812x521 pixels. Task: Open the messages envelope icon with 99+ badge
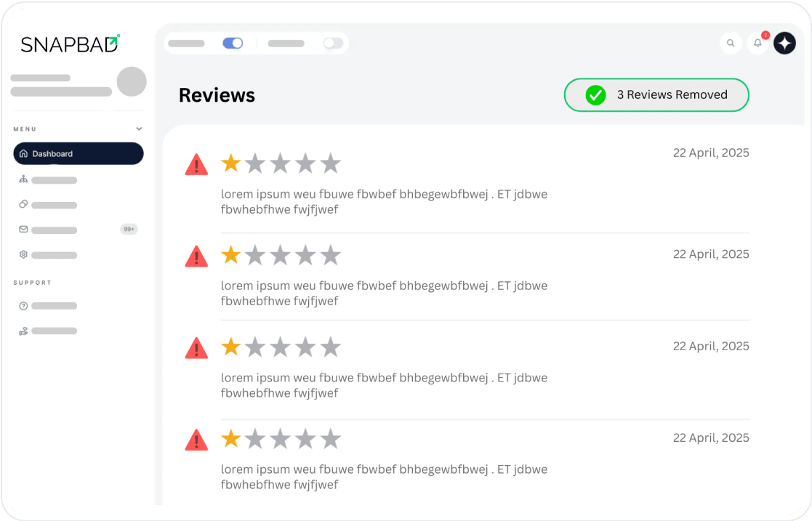click(23, 230)
